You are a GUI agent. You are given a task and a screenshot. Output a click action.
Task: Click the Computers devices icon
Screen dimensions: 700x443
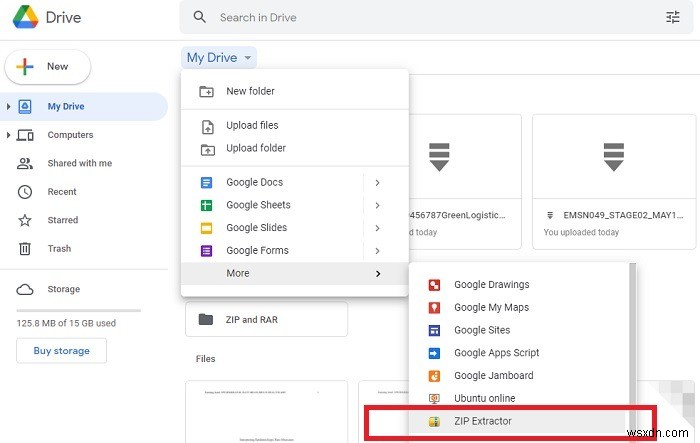tap(25, 135)
